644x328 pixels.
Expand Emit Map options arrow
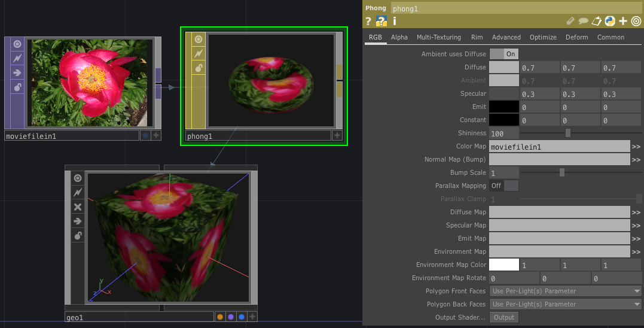[x=636, y=238]
